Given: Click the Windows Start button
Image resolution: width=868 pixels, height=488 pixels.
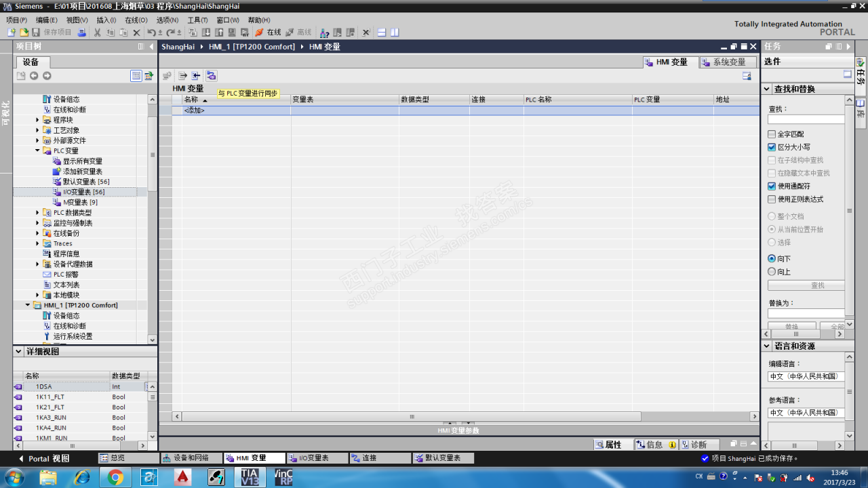Looking at the screenshot, I should [x=14, y=477].
